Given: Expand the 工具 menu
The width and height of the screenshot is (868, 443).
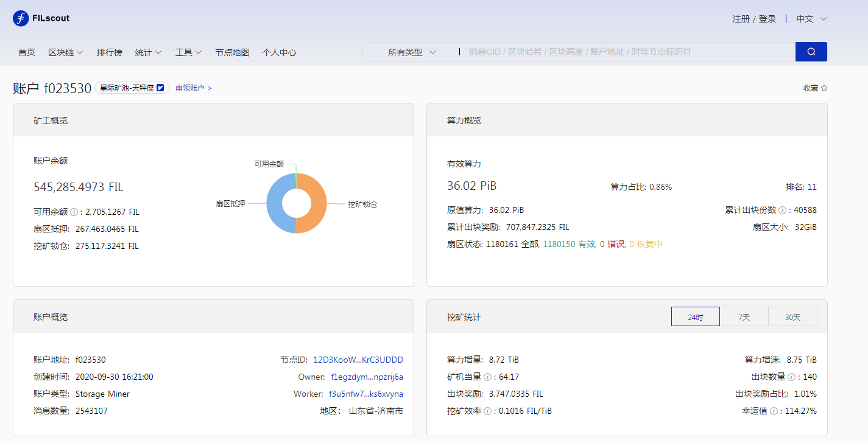Looking at the screenshot, I should pyautogui.click(x=189, y=52).
